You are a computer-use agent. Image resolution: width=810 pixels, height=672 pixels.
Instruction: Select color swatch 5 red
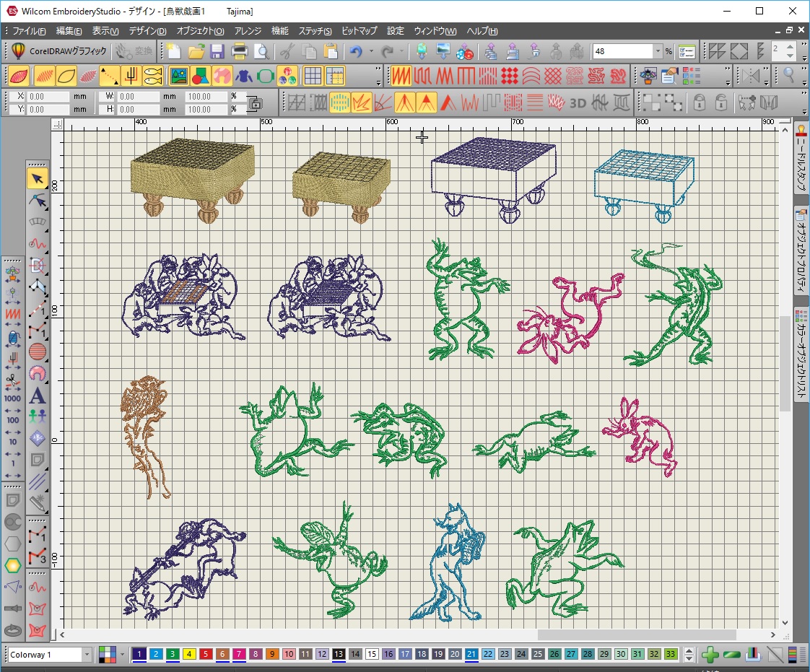click(x=206, y=655)
